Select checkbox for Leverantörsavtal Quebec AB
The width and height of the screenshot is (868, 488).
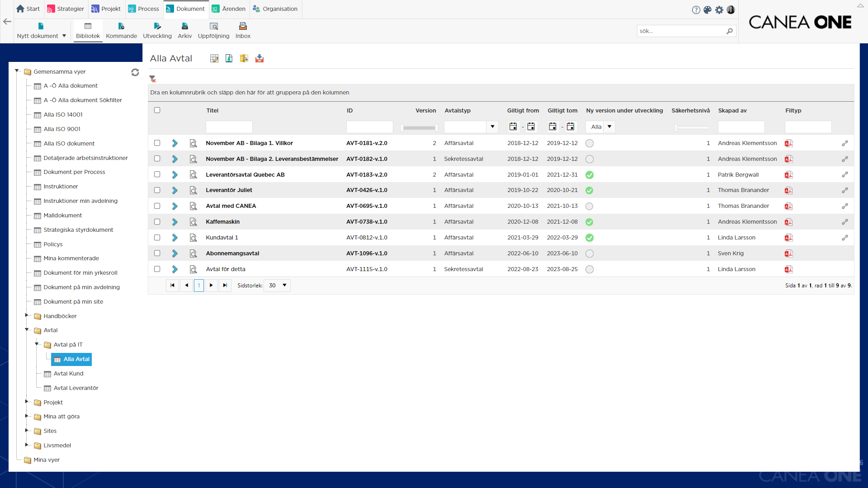157,174
